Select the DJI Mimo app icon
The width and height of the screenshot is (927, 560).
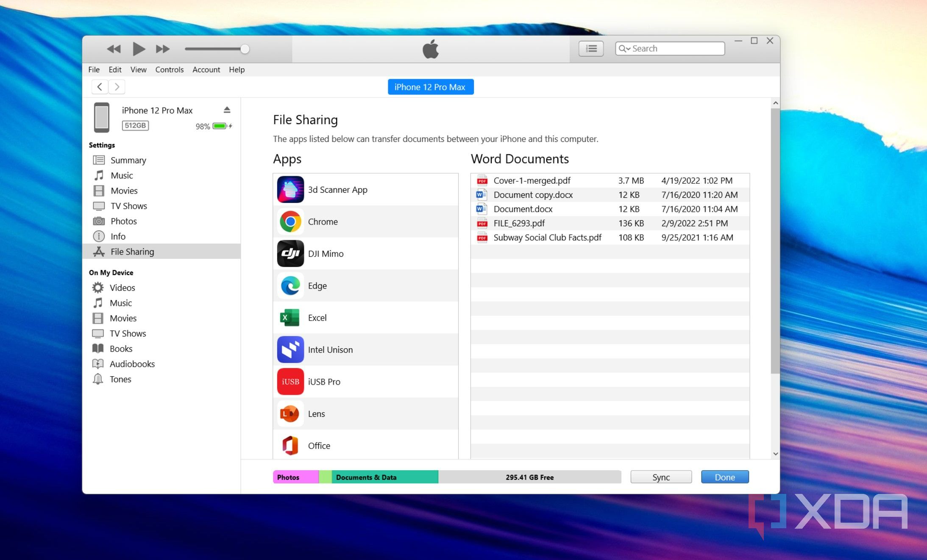(290, 253)
